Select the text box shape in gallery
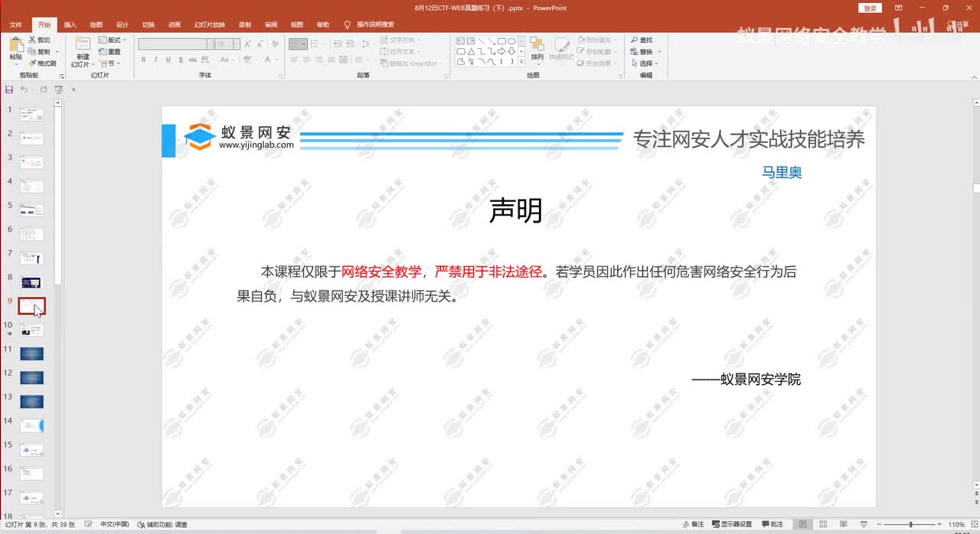 461,41
